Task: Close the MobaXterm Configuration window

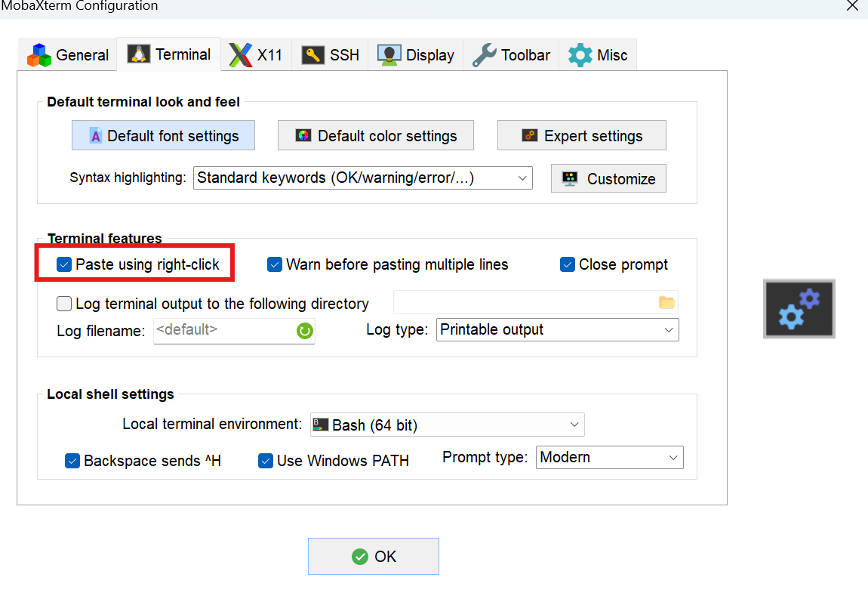Action: point(852,6)
